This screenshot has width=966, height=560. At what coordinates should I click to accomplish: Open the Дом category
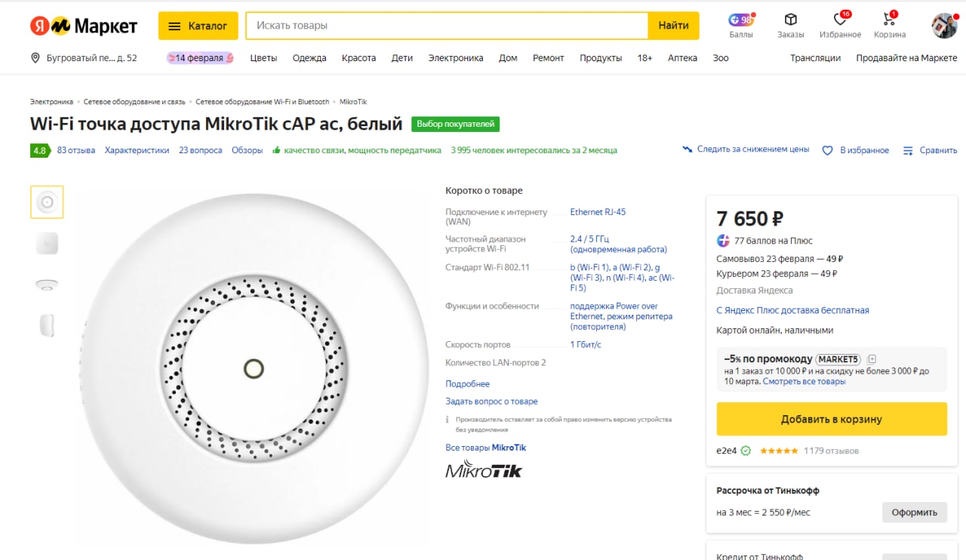point(508,58)
